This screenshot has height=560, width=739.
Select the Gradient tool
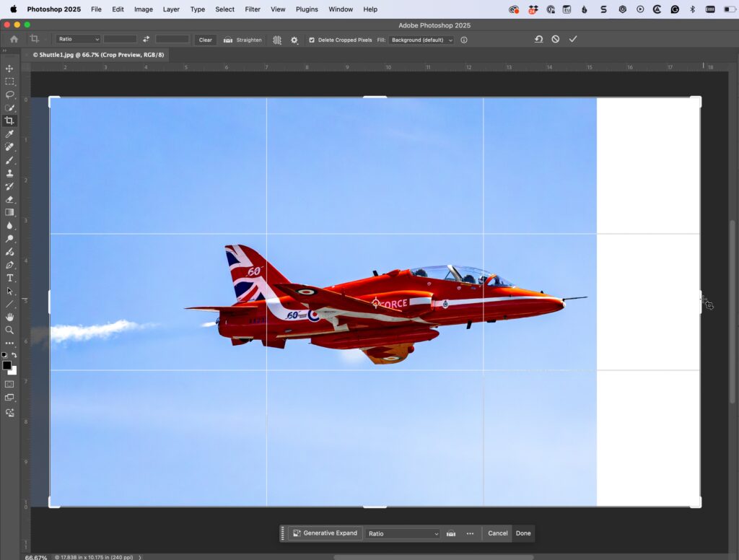pos(9,213)
